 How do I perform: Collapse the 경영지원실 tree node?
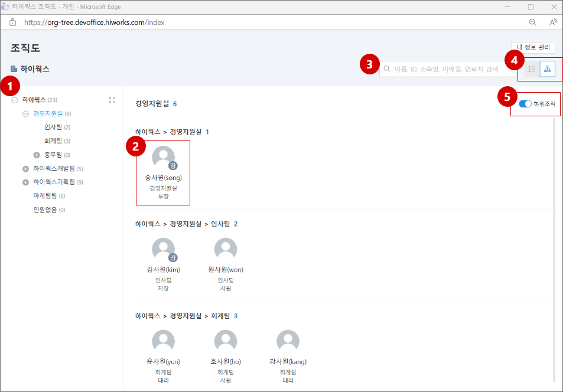[x=25, y=114]
